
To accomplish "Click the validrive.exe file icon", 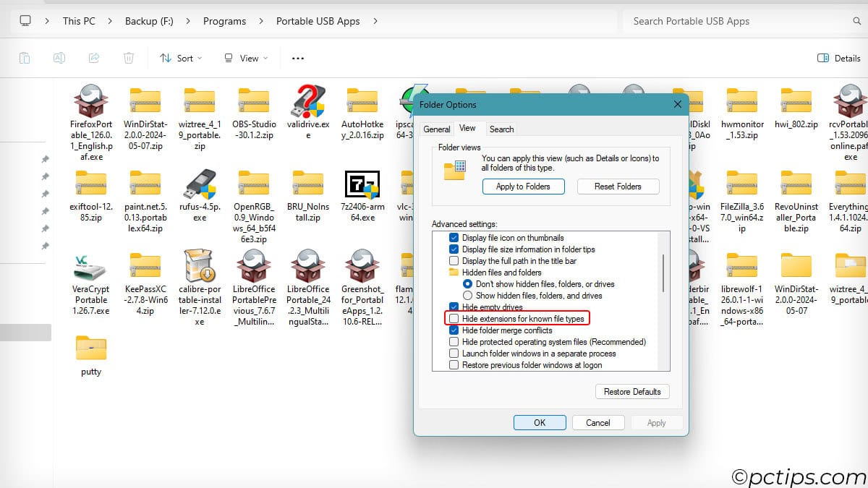I will 308,101.
